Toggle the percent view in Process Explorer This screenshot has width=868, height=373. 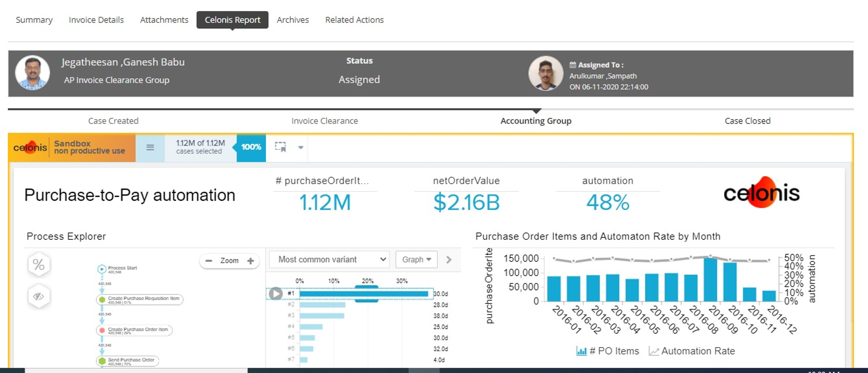39,265
